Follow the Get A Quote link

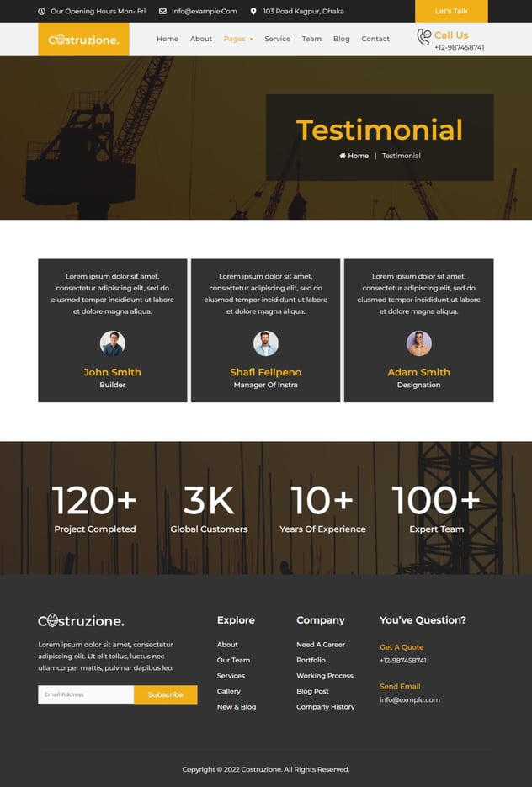[x=402, y=647]
